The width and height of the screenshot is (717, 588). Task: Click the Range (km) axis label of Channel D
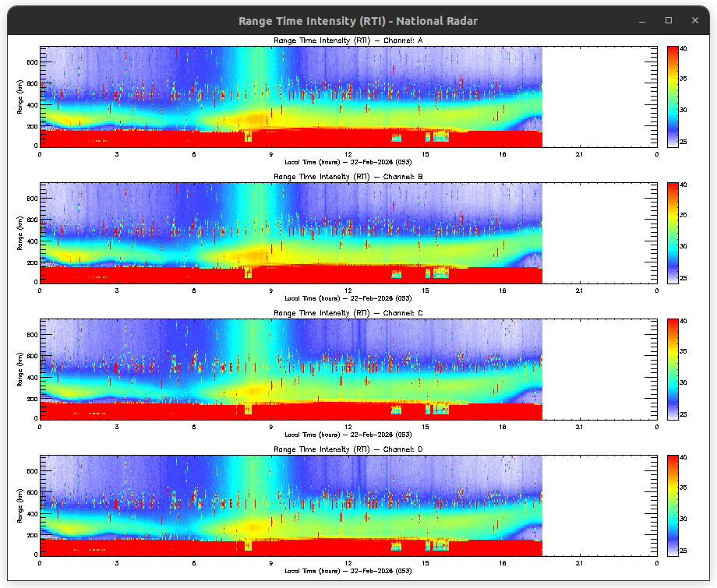coord(19,505)
